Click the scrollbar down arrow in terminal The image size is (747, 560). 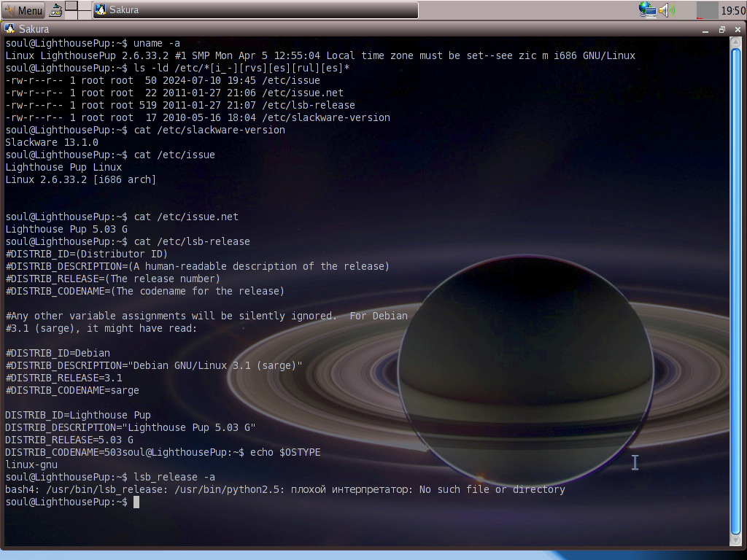pos(735,541)
